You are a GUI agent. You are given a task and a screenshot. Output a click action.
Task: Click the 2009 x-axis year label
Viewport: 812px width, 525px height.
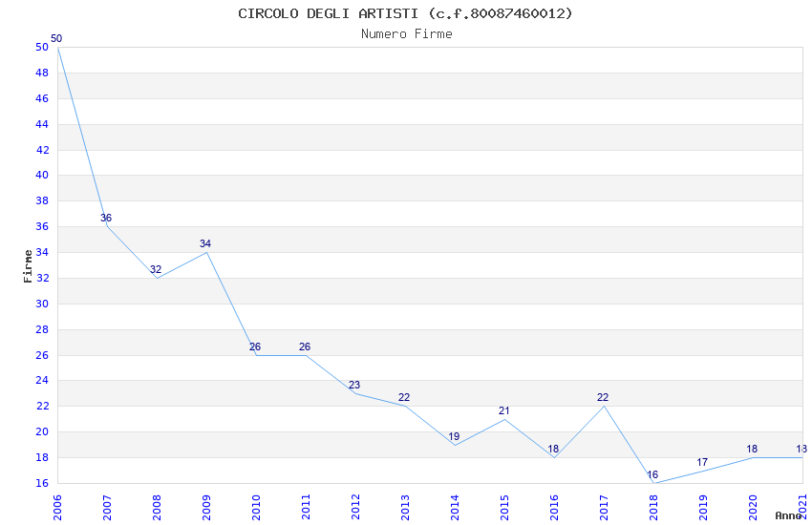206,508
